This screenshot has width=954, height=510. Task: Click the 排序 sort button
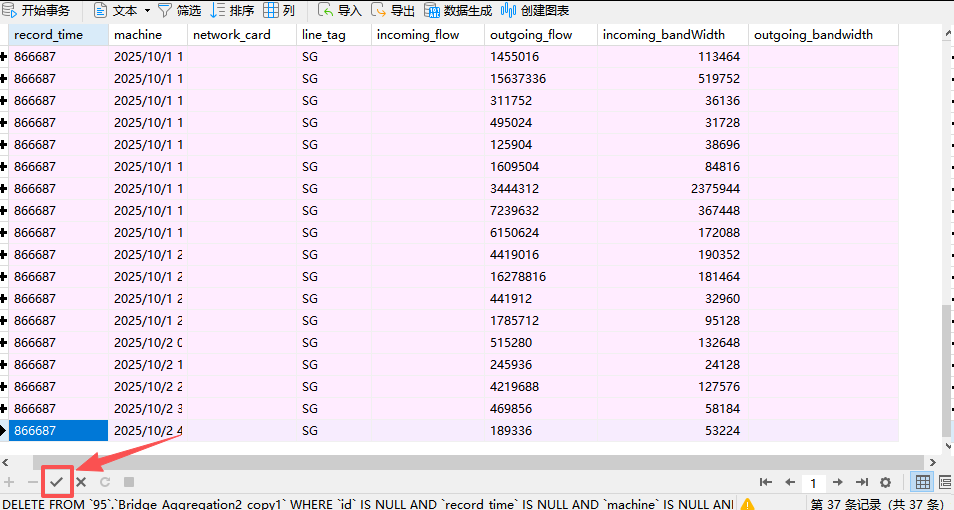click(232, 10)
